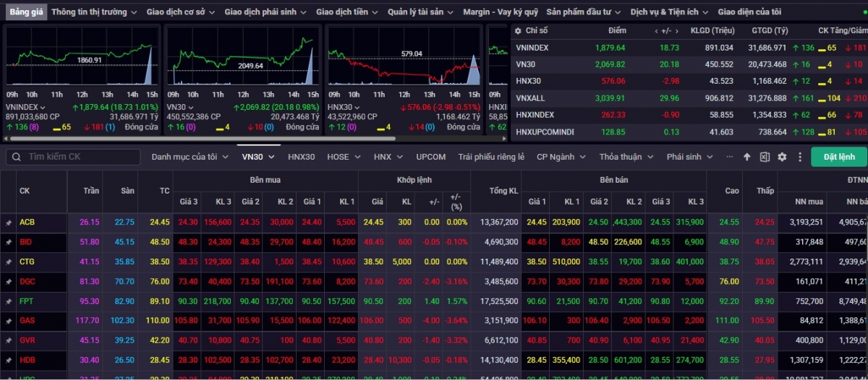The image size is (868, 380).
Task: Toggle +/- column with right chevron
Action: [676, 30]
